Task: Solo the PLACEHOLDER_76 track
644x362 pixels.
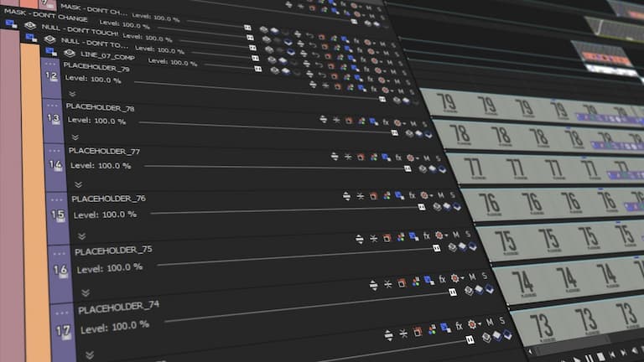Action: coord(452,194)
